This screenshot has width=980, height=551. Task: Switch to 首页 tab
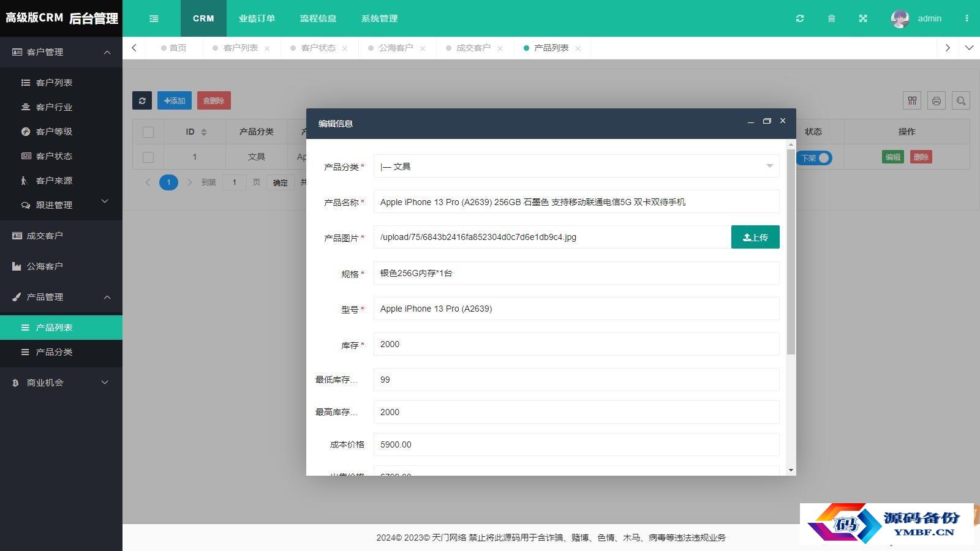[x=174, y=48]
